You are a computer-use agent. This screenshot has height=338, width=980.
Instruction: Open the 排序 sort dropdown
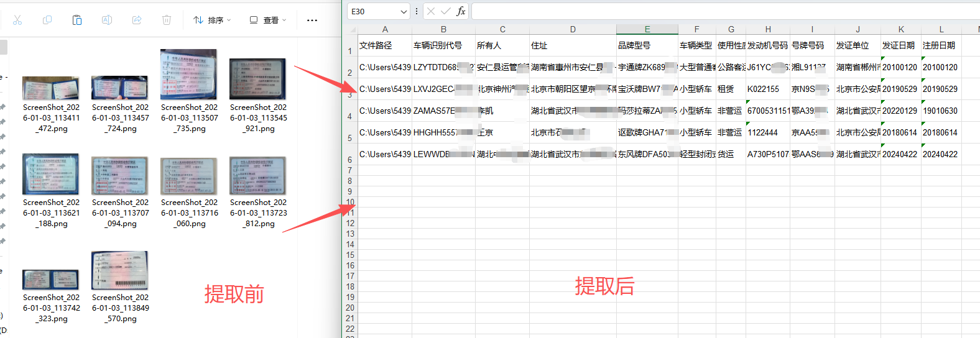point(212,20)
